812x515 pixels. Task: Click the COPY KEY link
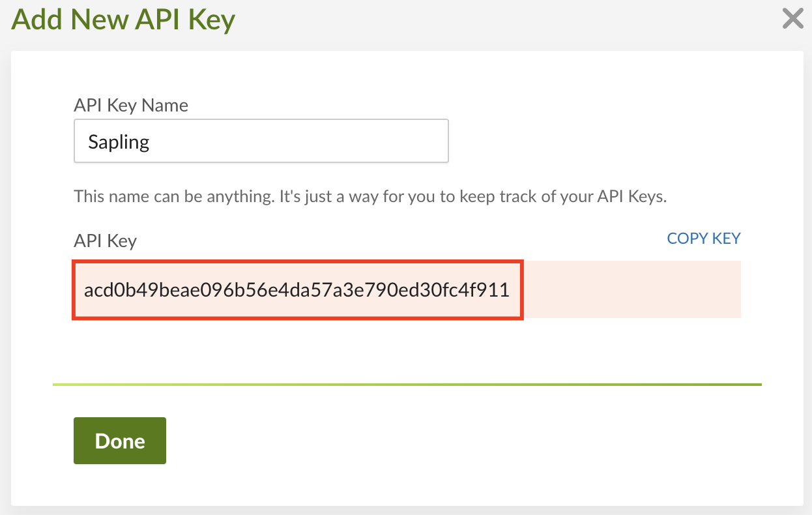tap(704, 239)
